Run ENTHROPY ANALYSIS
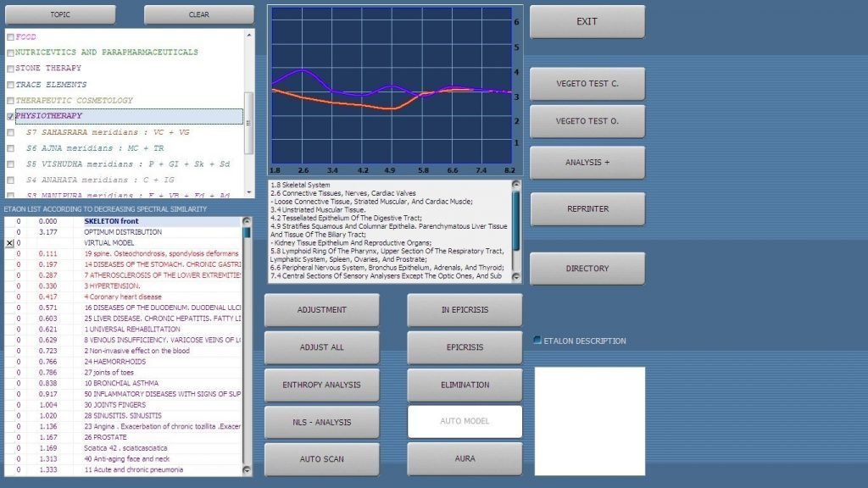The width and height of the screenshot is (868, 488). coord(321,385)
